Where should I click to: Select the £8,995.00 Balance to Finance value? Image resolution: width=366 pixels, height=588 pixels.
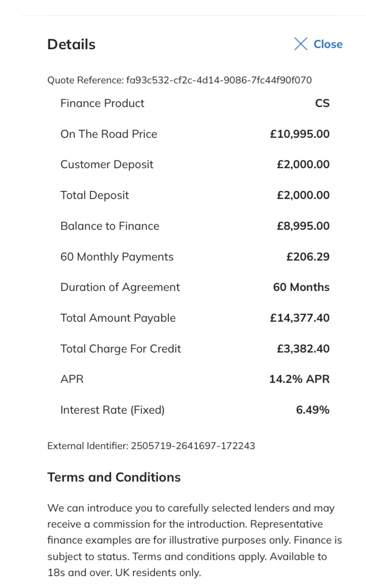[303, 226]
